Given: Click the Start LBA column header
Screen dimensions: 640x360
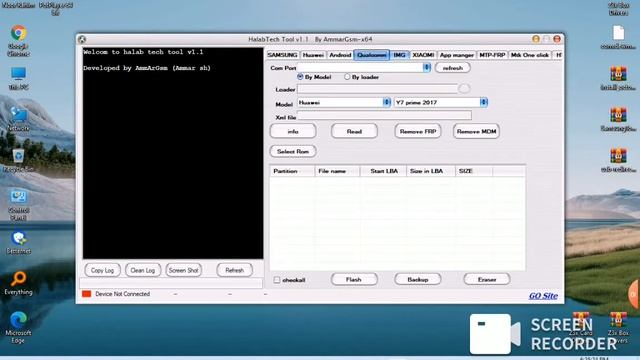Looking at the screenshot, I should [383, 171].
